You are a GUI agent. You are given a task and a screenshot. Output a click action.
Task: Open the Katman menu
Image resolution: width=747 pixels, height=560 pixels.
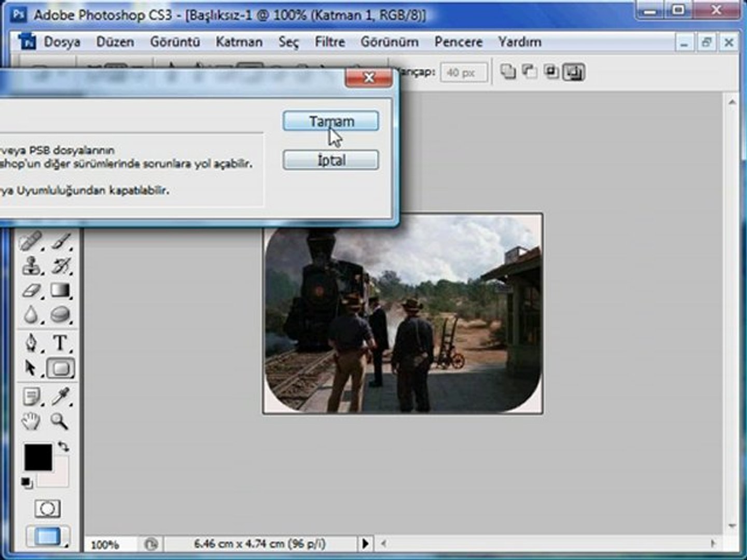(239, 42)
